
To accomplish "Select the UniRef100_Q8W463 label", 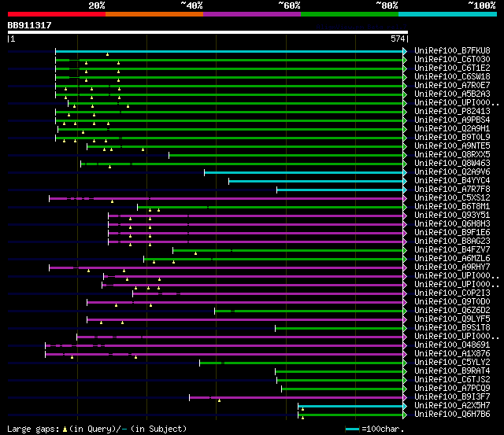I will click(x=452, y=164).
